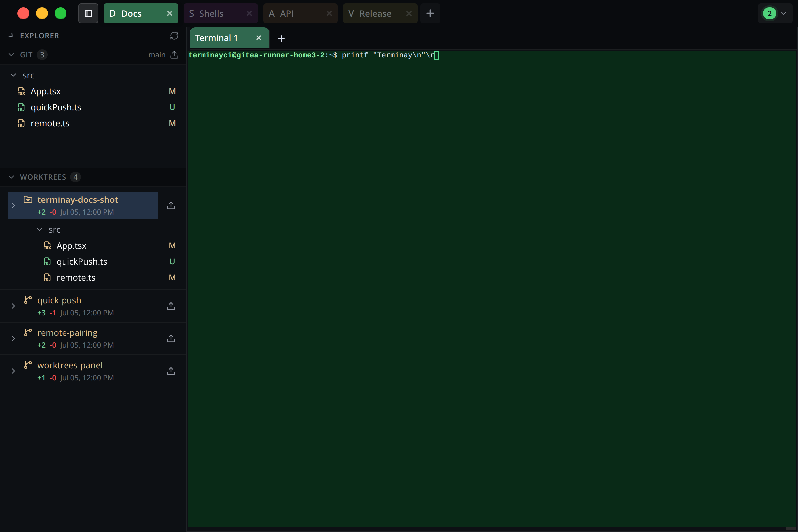Open App.tsx under terminay-docs-shot worktree

click(71, 246)
